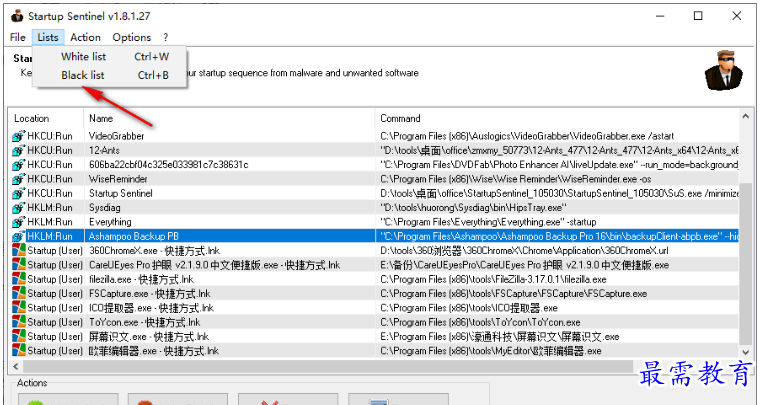Click the registry icon beside 12-Ants entry

(18, 151)
